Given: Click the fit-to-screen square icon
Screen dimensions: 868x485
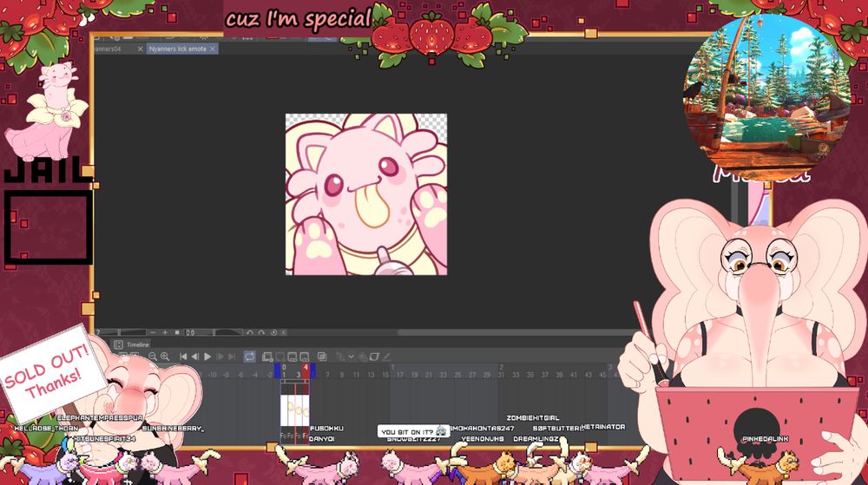Looking at the screenshot, I should coord(177,332).
